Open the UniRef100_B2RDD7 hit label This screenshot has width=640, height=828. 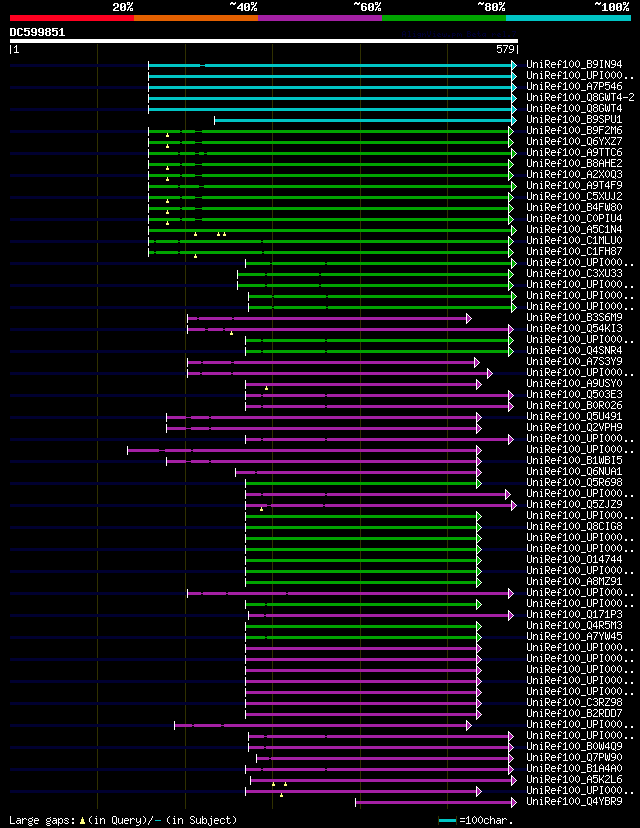coord(574,713)
